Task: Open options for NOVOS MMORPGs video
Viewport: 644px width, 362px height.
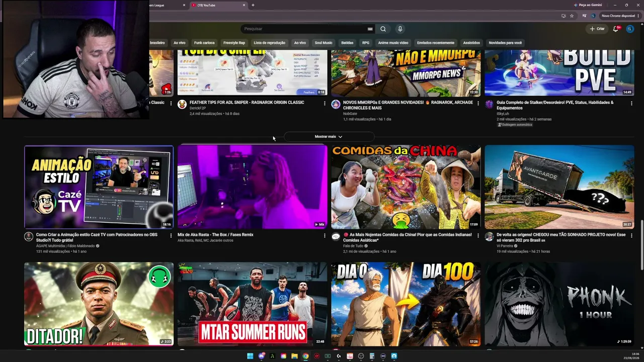Action: (x=478, y=103)
